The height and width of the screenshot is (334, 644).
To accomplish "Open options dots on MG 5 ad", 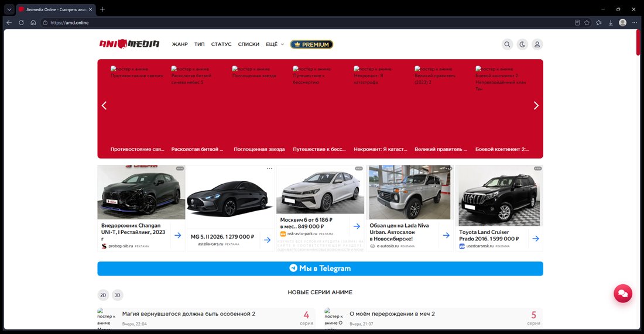I will [269, 168].
